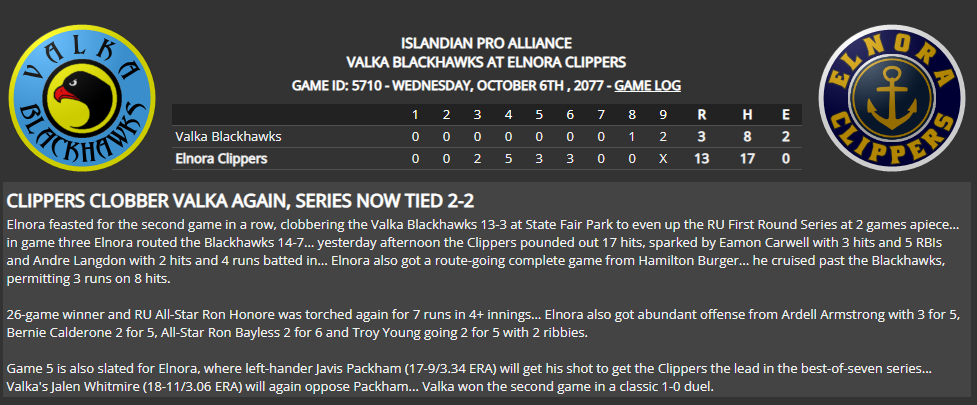This screenshot has width=977, height=405.
Task: Click the E column header in linescore
Action: [x=786, y=115]
